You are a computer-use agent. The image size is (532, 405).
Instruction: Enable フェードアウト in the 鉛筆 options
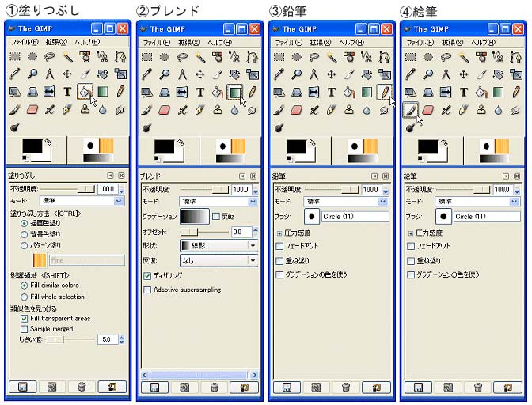pos(279,246)
